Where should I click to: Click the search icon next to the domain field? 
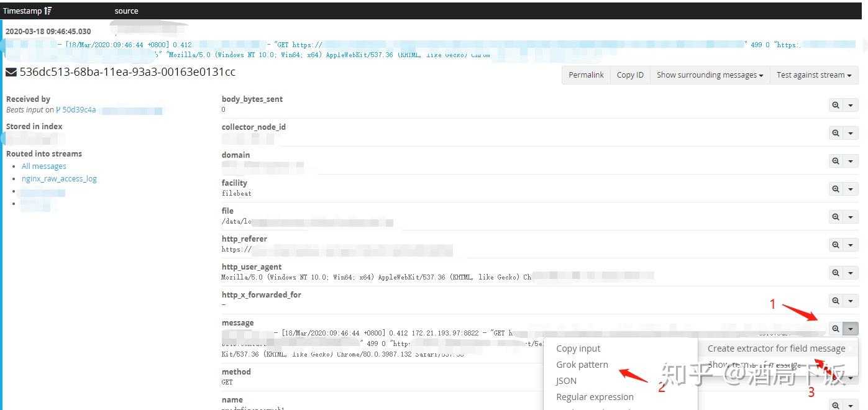click(x=836, y=160)
